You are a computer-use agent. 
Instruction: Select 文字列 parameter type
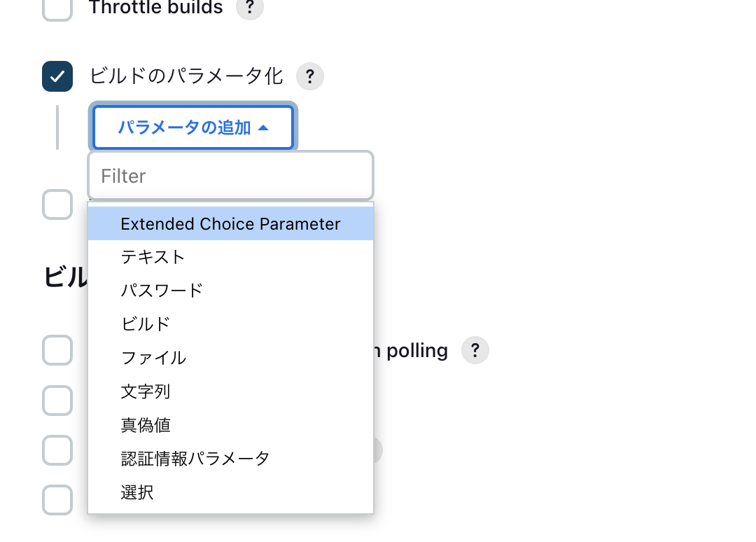(231, 391)
